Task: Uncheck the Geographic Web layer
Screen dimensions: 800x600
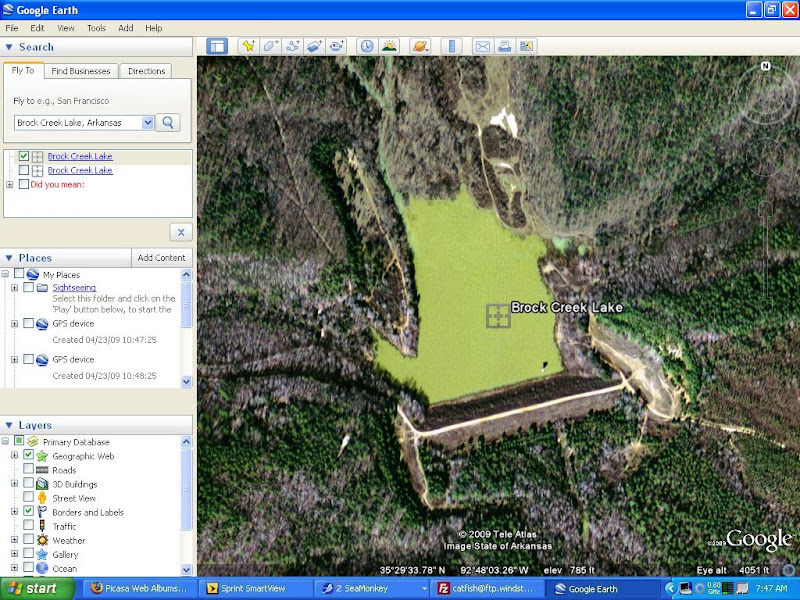Action: [29, 455]
